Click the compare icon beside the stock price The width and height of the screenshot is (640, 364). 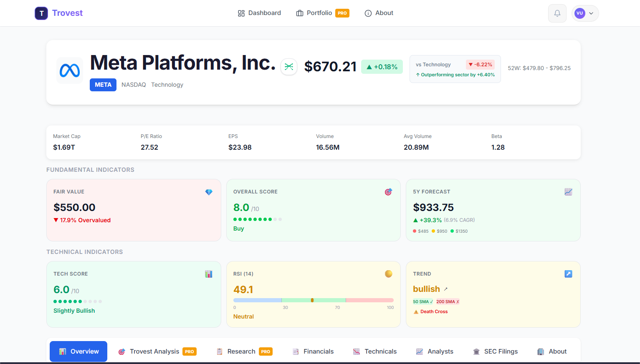click(288, 67)
